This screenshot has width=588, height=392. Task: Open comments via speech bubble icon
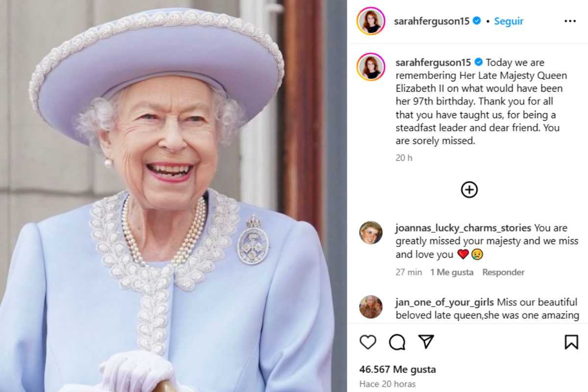point(397,342)
